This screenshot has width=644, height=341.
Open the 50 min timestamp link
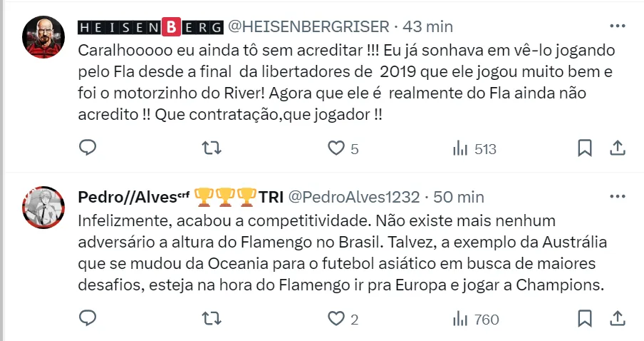[x=459, y=197]
